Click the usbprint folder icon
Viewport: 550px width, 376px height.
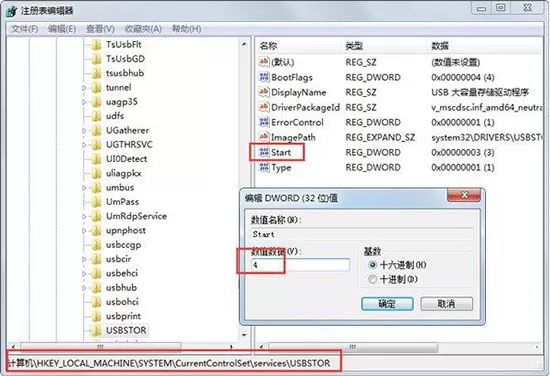pyautogui.click(x=96, y=316)
